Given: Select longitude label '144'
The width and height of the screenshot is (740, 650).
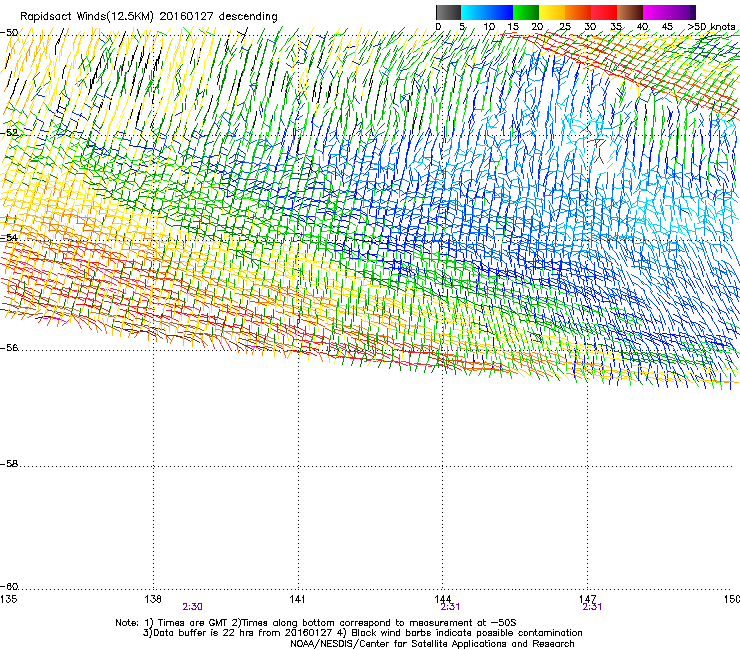Looking at the screenshot, I should tap(442, 599).
